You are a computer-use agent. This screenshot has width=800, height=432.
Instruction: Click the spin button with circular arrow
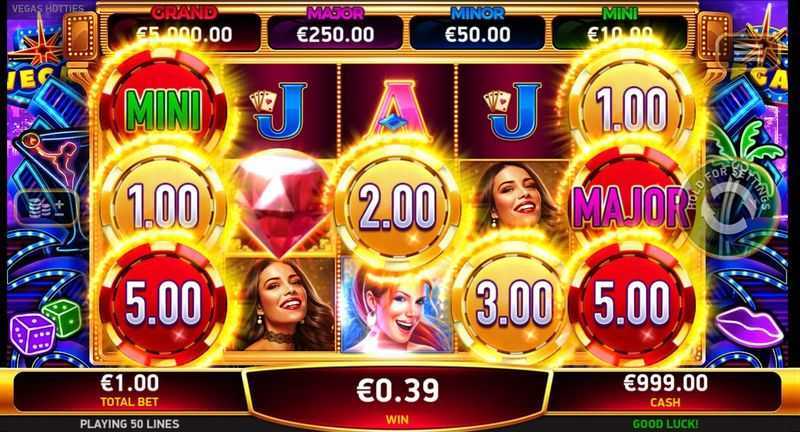pos(730,209)
